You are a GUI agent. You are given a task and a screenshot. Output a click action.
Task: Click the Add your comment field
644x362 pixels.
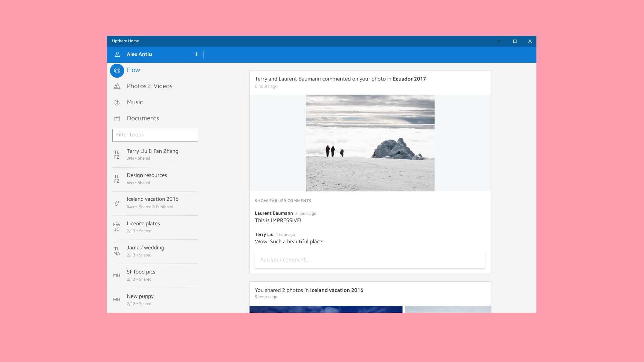[x=370, y=260]
